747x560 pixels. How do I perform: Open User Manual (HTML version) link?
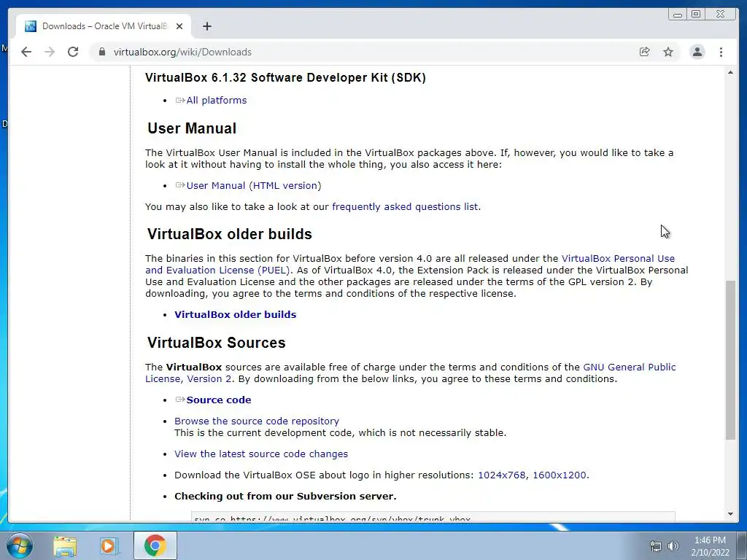254,186
